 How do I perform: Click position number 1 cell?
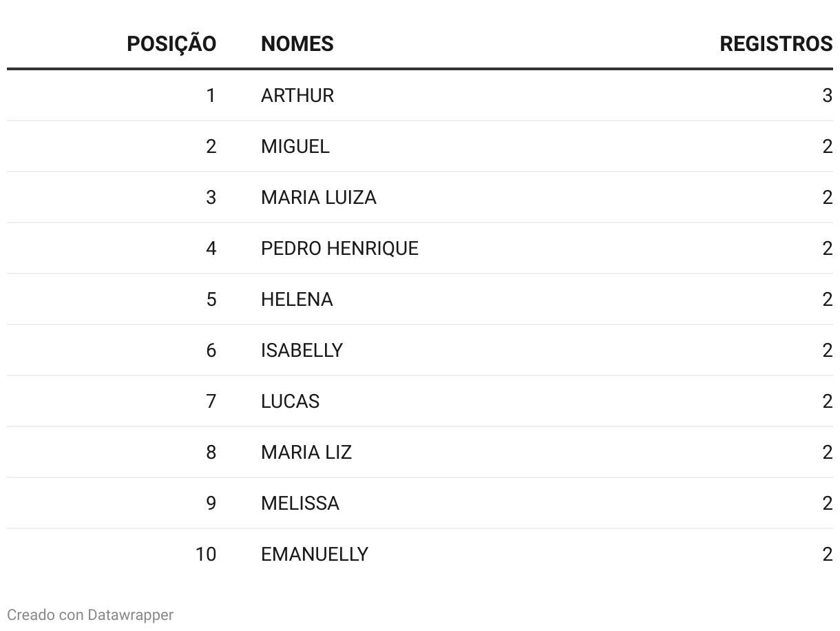point(211,95)
